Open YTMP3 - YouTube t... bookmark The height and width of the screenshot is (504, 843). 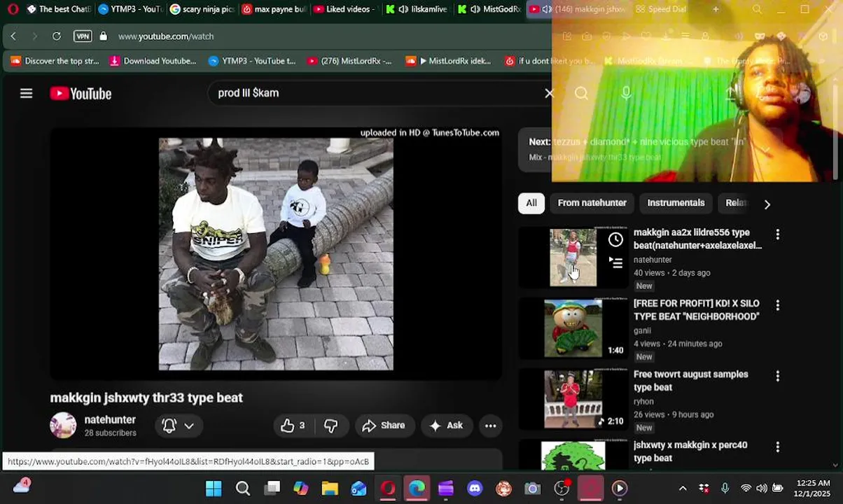252,61
